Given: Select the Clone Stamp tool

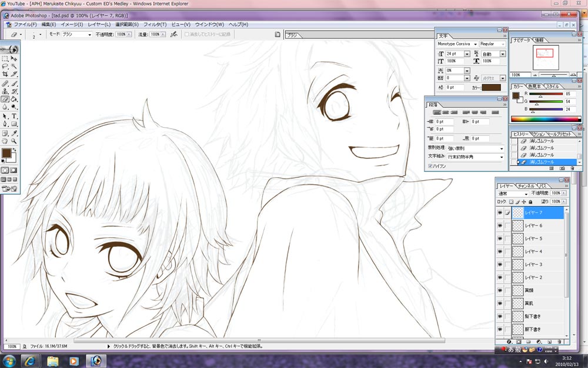Looking at the screenshot, I should tap(5, 91).
